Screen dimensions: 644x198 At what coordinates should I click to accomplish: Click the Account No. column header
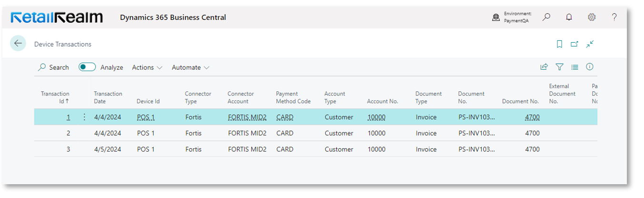click(x=382, y=101)
